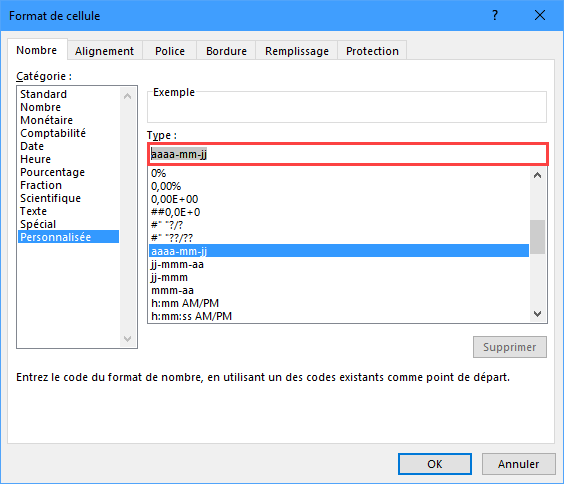Switch to the Bordure tab

pos(226,51)
